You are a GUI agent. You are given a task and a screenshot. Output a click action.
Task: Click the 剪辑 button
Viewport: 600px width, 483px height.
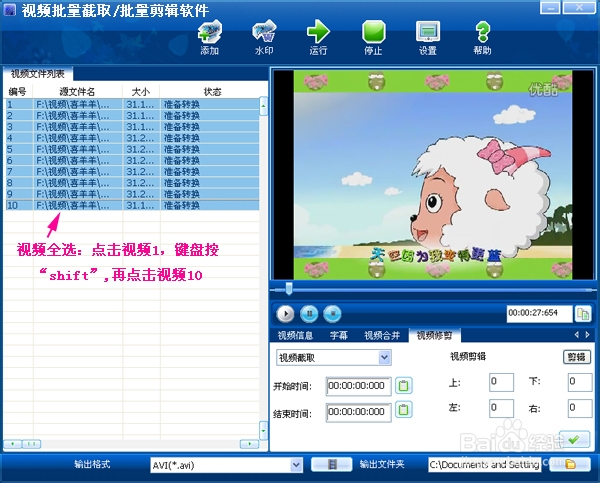[x=577, y=357]
